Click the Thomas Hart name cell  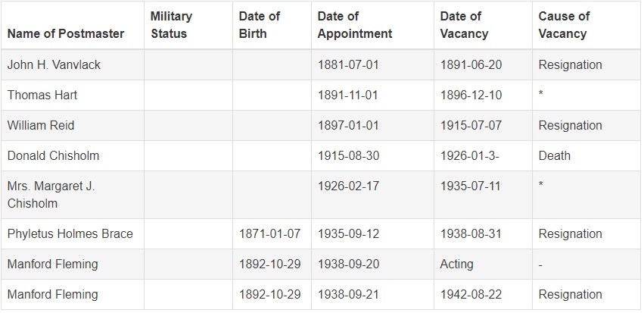click(x=42, y=95)
